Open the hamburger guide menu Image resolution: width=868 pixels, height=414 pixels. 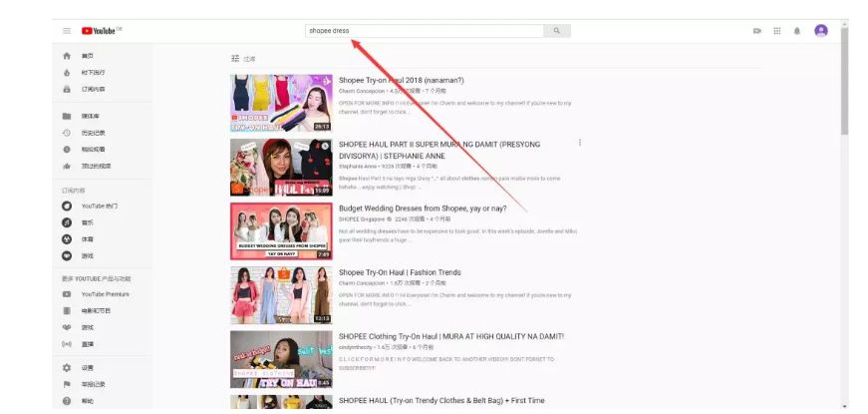(x=67, y=31)
